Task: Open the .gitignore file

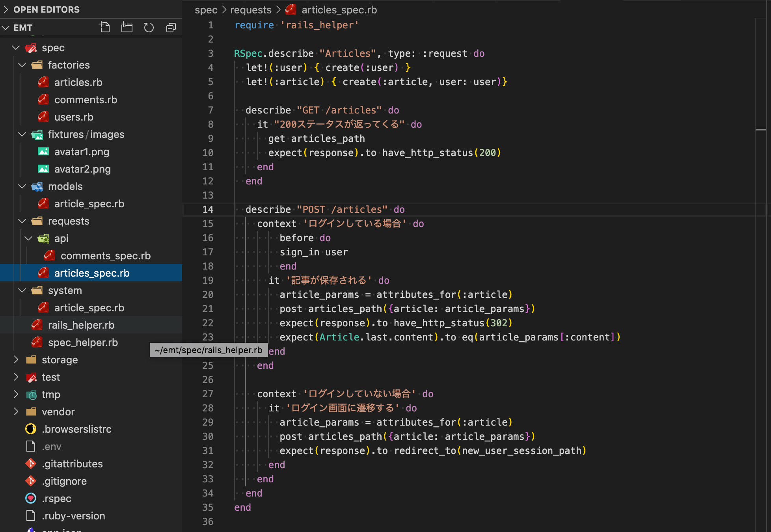Action: click(x=64, y=481)
